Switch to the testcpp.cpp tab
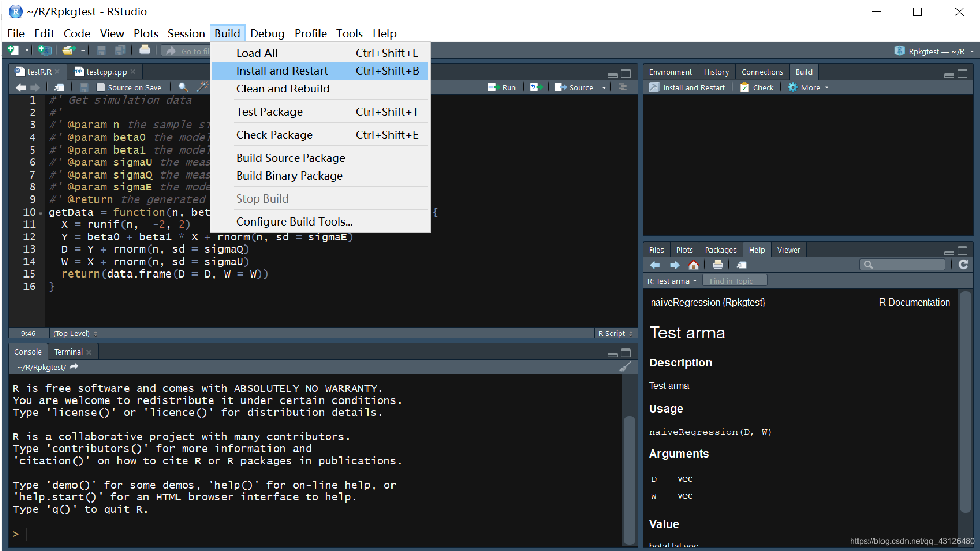The height and width of the screenshot is (551, 980). [x=105, y=72]
